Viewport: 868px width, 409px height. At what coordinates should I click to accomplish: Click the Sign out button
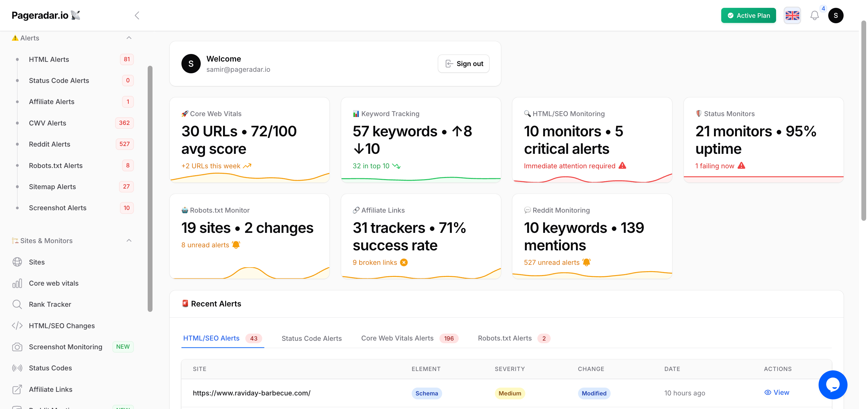point(463,63)
